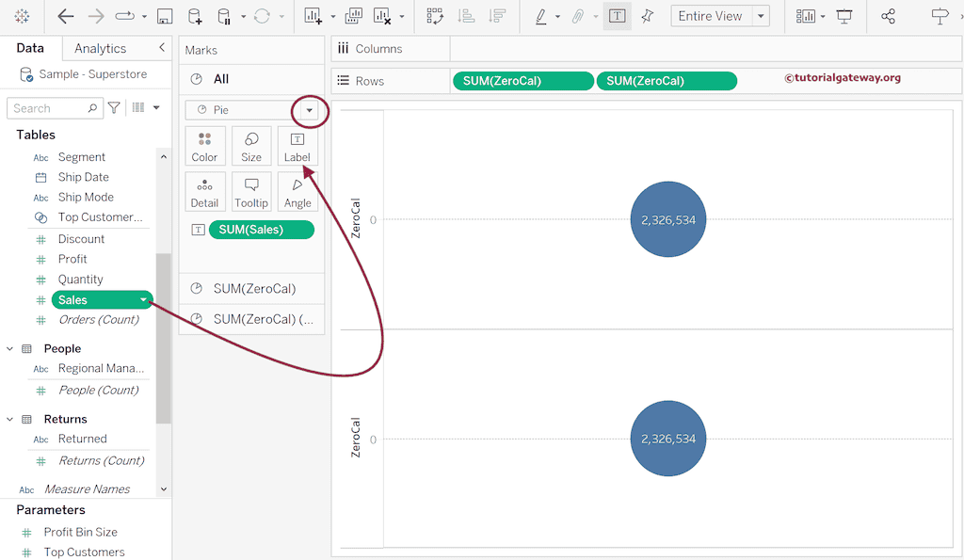Viewport: 964px width, 560px height.
Task: Collapse the People table section
Action: pyautogui.click(x=10, y=348)
